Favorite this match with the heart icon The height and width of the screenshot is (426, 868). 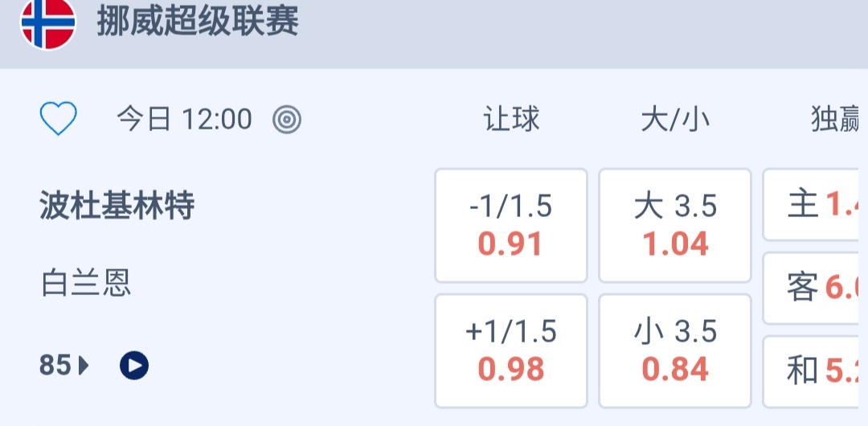(x=59, y=120)
